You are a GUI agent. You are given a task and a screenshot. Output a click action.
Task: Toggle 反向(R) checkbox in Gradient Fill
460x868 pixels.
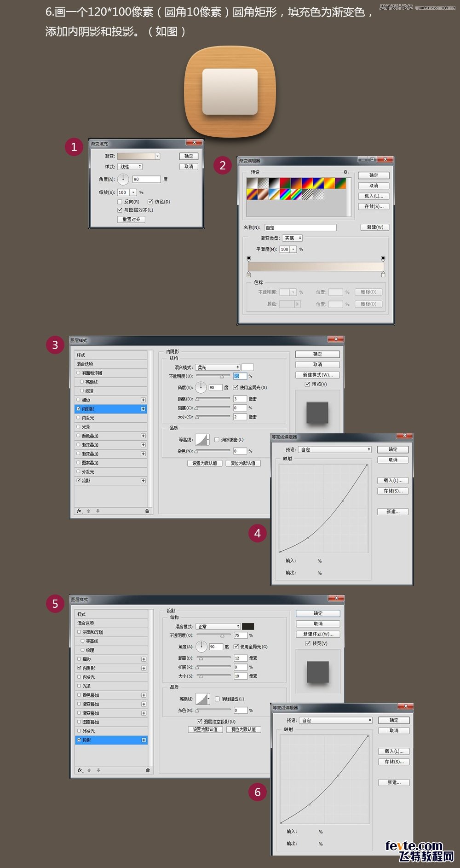point(120,202)
